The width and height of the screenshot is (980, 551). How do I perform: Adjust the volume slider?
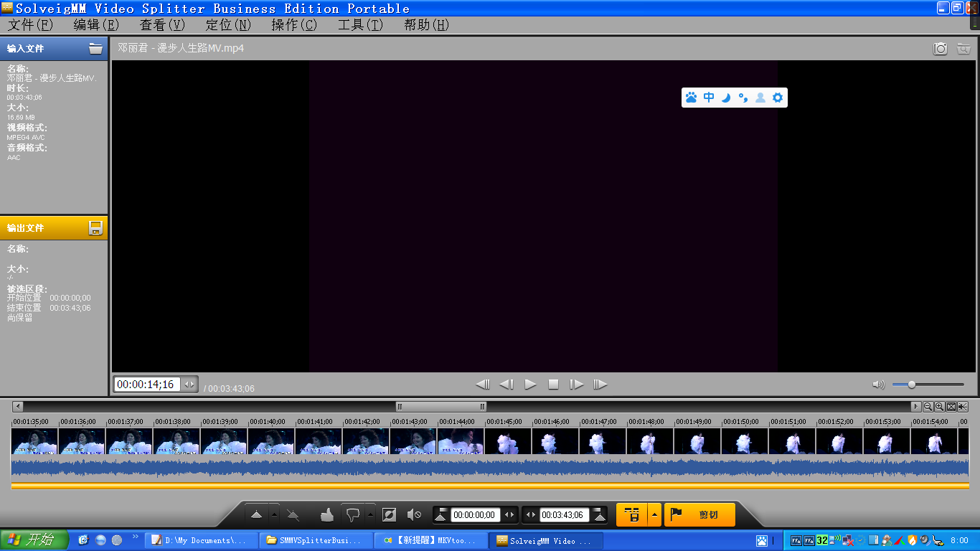(x=928, y=385)
